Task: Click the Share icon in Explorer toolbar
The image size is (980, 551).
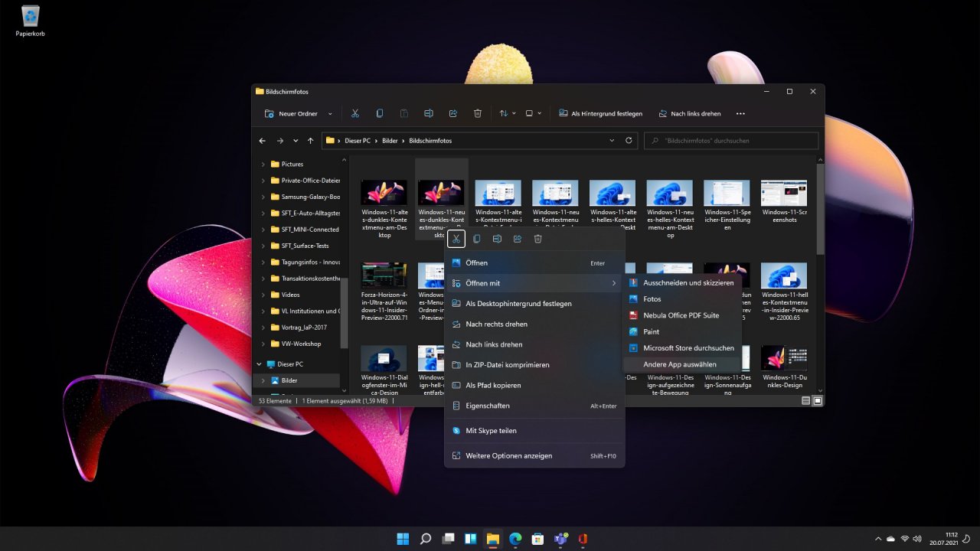Action: click(x=453, y=113)
